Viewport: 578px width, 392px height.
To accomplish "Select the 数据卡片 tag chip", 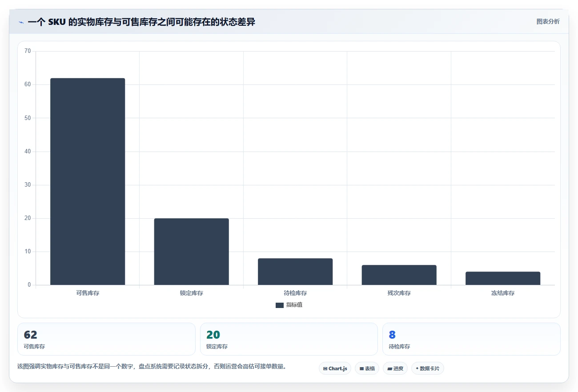I will click(x=428, y=368).
